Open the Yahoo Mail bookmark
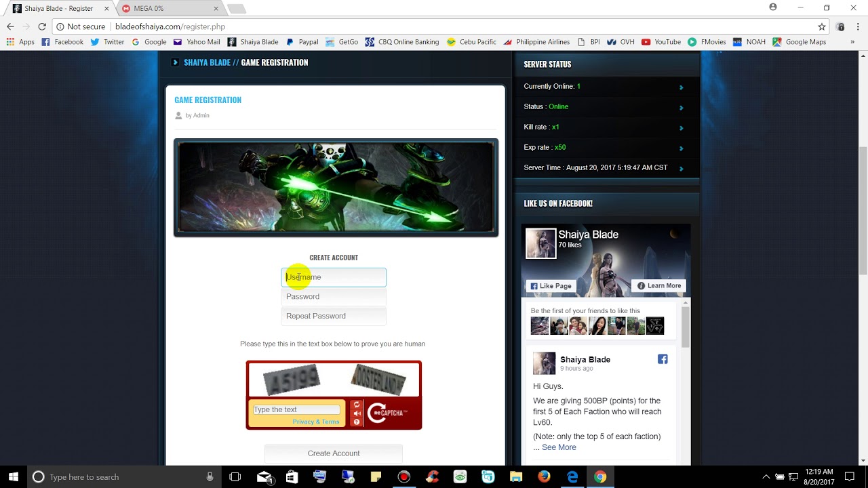 pyautogui.click(x=197, y=42)
